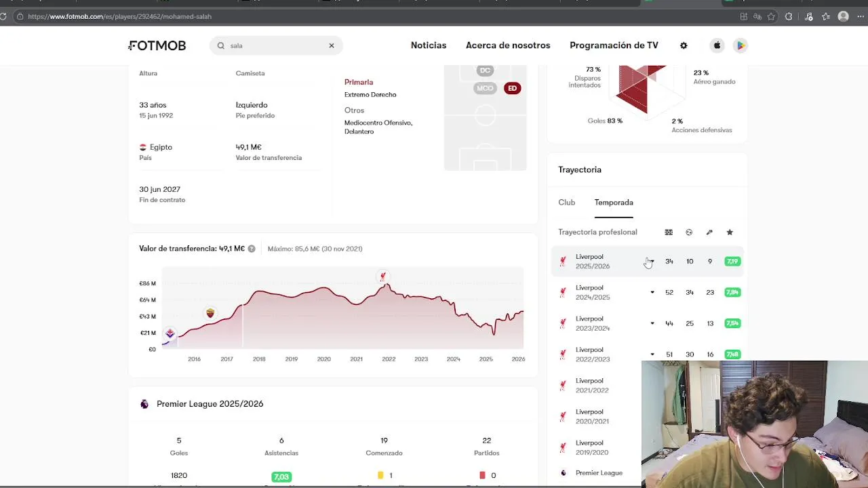
Task: Open the FotMob home logo
Action: pos(157,45)
